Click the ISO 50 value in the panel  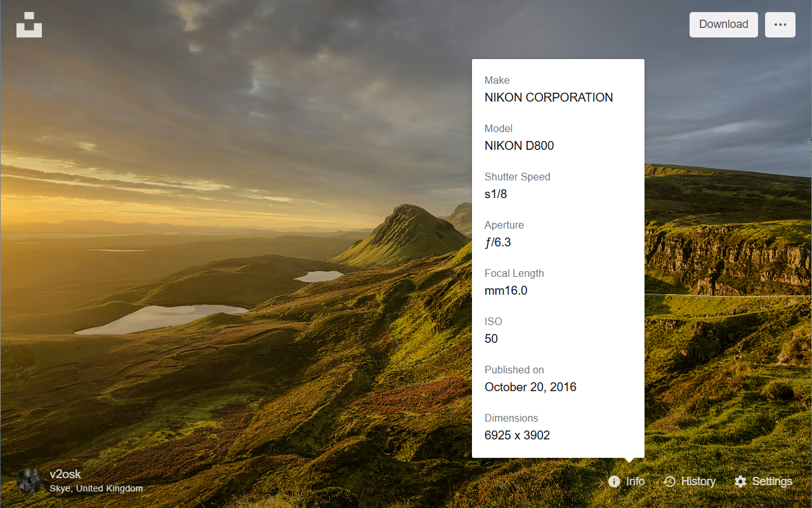pos(491,338)
